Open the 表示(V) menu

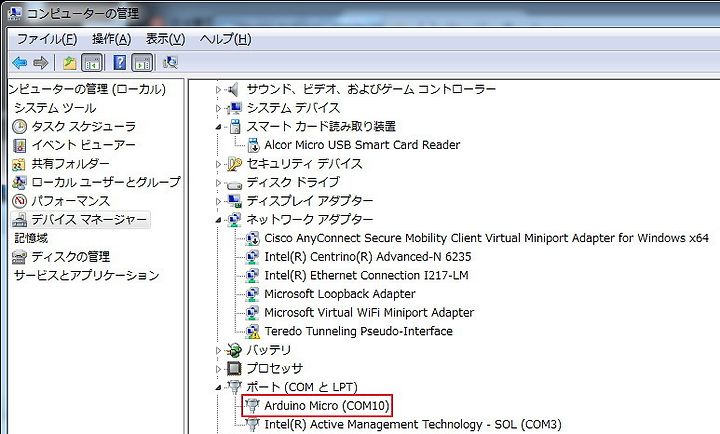(x=165, y=39)
